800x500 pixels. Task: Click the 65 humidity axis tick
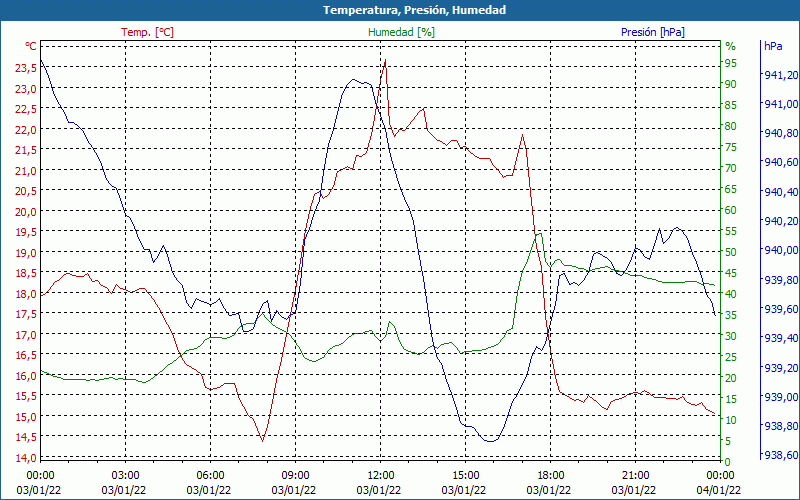731,189
